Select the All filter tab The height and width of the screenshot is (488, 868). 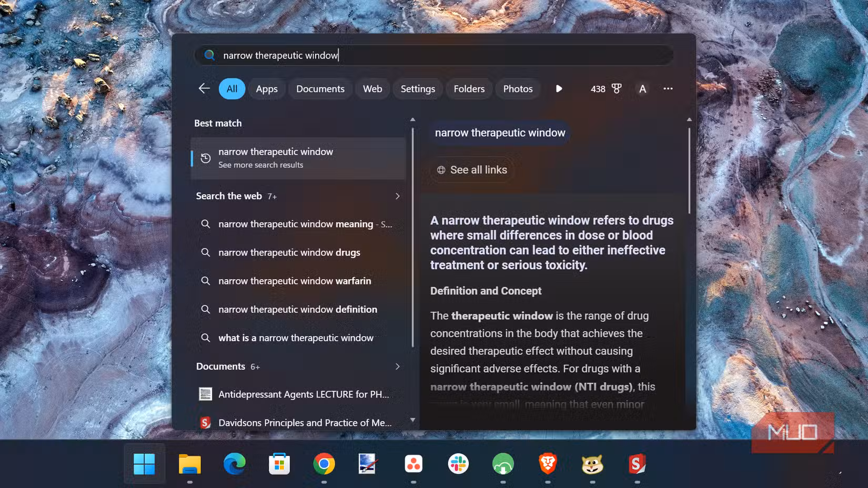coord(232,89)
